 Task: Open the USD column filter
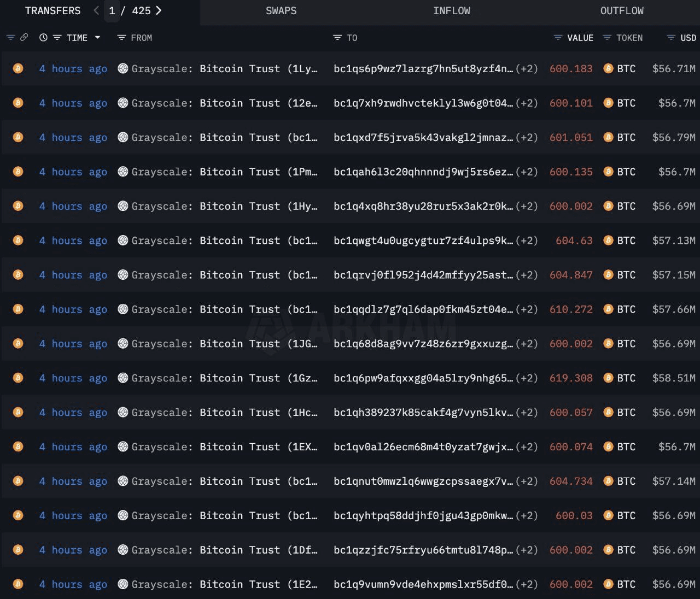coord(671,38)
